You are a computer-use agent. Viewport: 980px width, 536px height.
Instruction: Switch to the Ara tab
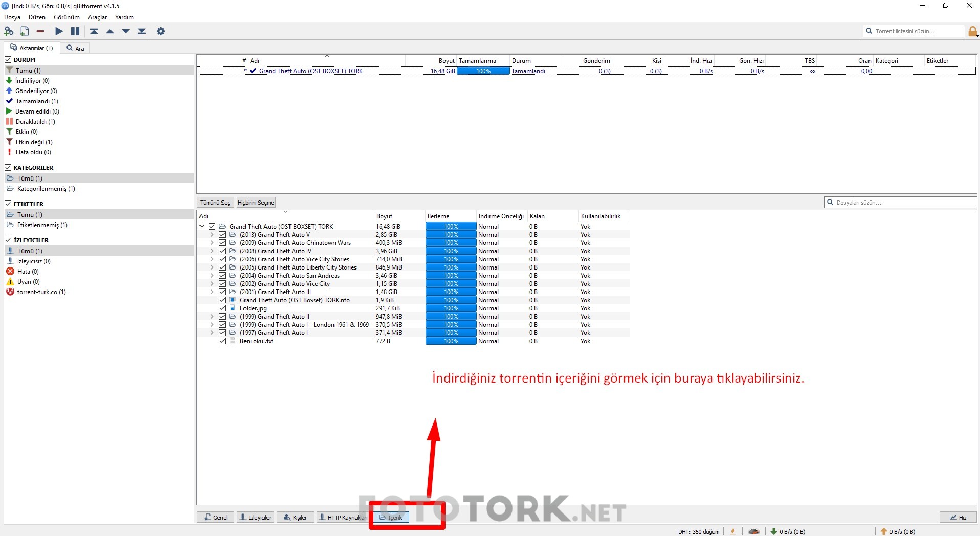(x=75, y=48)
